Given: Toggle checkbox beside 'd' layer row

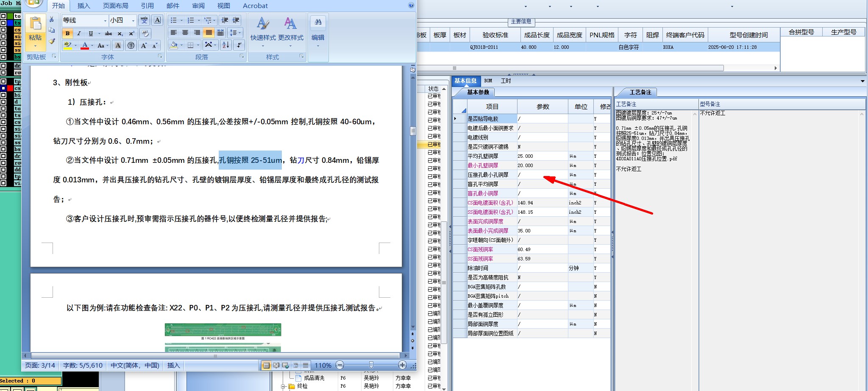Looking at the screenshot, I should pos(3,102).
